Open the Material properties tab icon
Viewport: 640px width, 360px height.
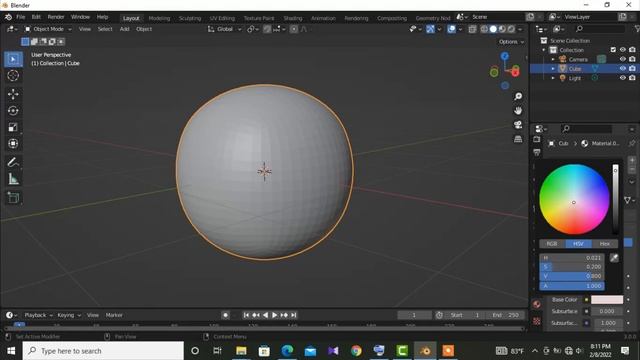537,304
